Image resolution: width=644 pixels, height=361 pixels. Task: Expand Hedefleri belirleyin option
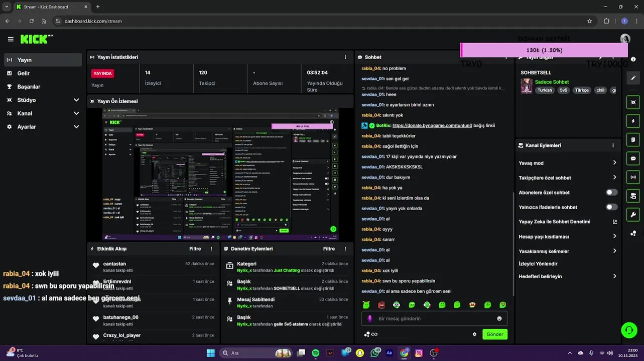568,276
